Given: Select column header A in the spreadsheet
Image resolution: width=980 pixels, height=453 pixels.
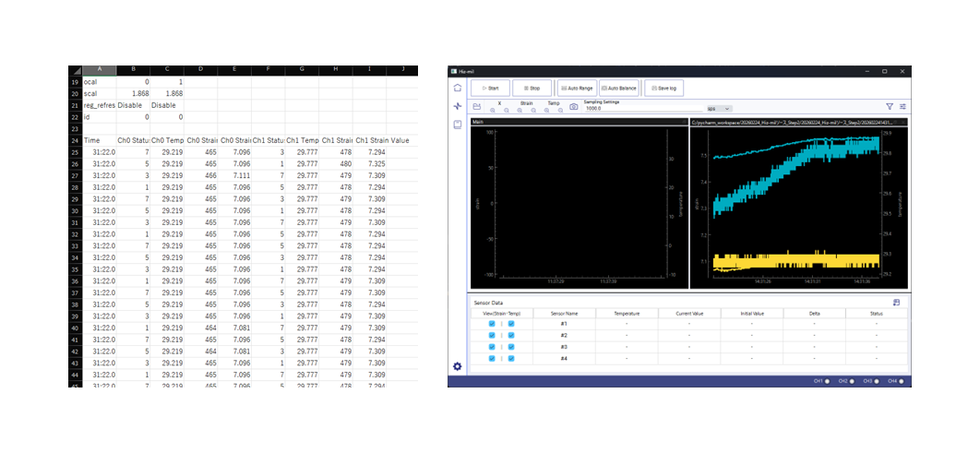Looking at the screenshot, I should tap(101, 69).
